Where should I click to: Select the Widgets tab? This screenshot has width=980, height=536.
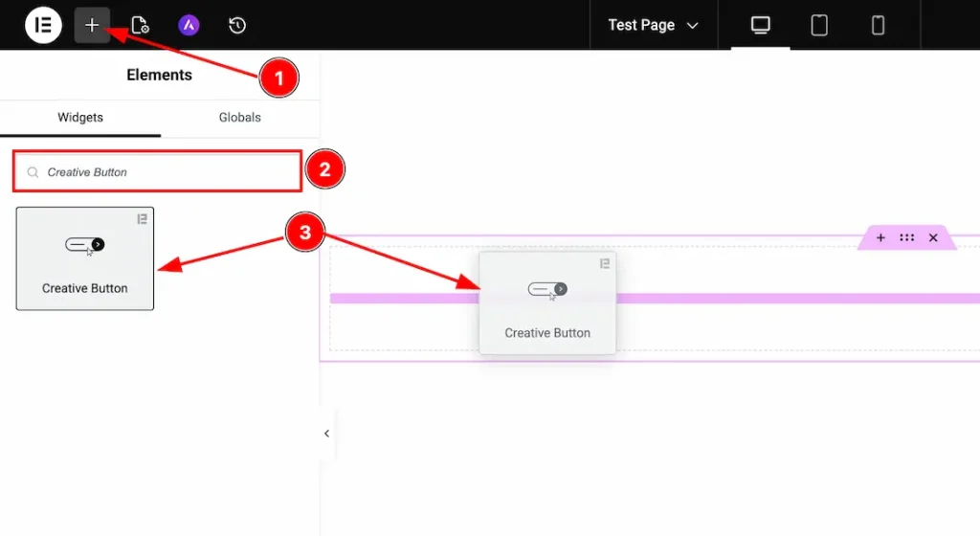pos(80,118)
